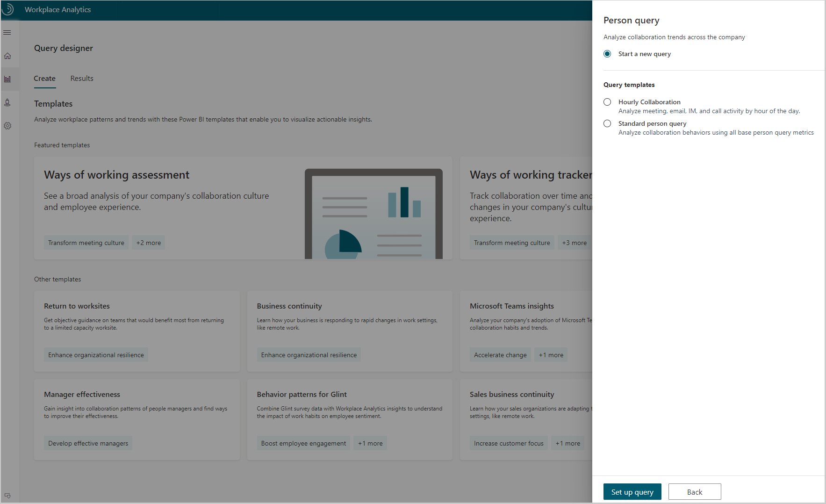This screenshot has width=826, height=504.
Task: Click Enhance organizational resilience under Return to worksites
Action: tap(96, 355)
